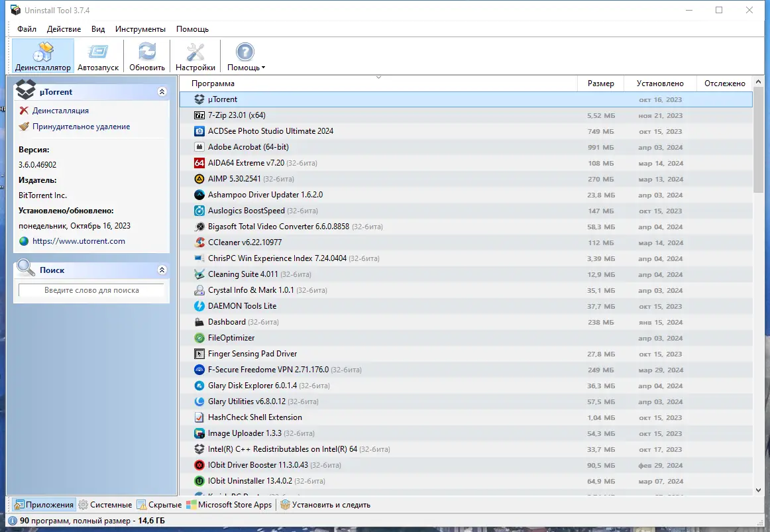Click the ChrisPC Win Experience Index icon

pos(199,258)
